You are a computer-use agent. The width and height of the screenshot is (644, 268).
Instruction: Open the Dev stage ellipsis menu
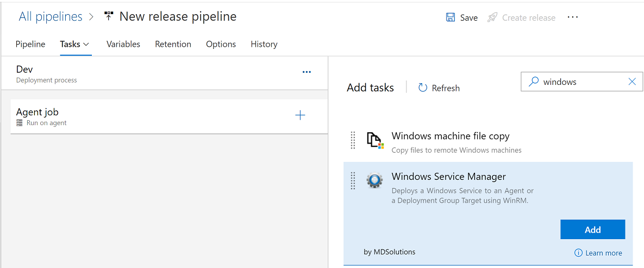pos(307,72)
